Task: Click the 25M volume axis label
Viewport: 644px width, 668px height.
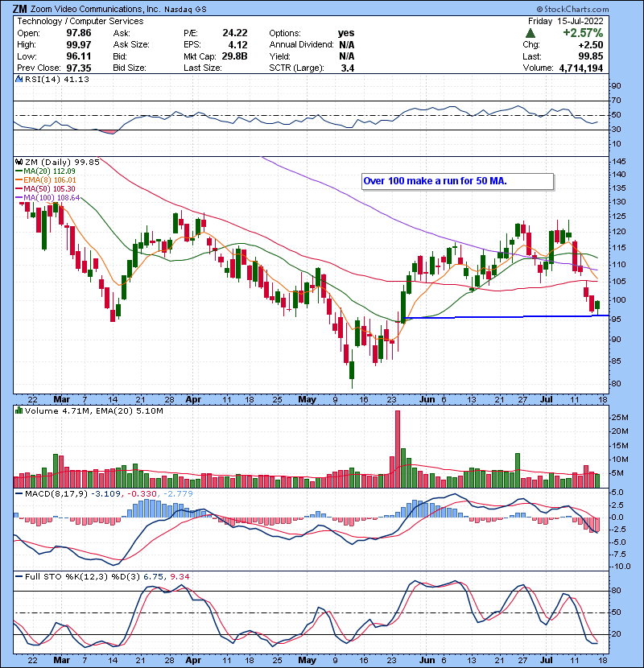Action: click(620, 418)
